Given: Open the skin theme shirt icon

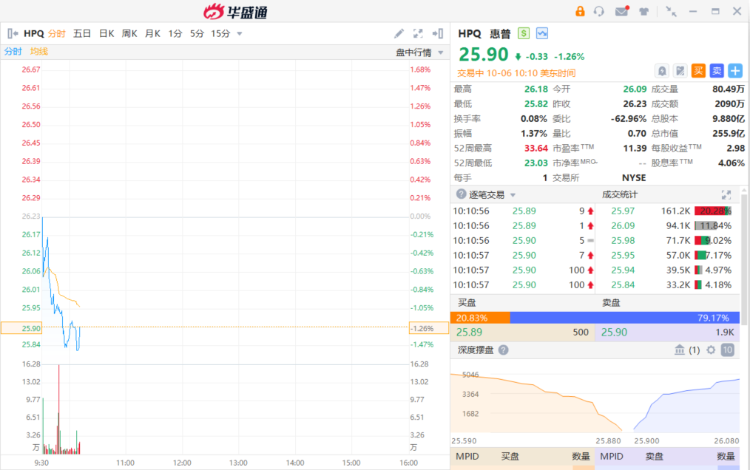Looking at the screenshot, I should (646, 11).
